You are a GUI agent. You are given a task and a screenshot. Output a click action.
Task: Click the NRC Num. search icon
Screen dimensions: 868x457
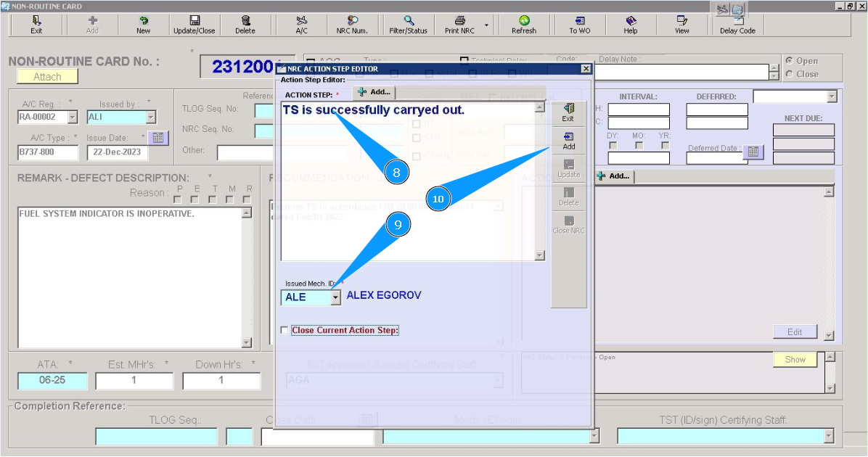[352, 20]
